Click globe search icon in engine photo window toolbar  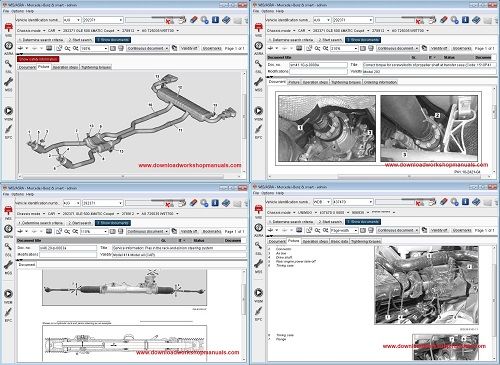(455, 202)
